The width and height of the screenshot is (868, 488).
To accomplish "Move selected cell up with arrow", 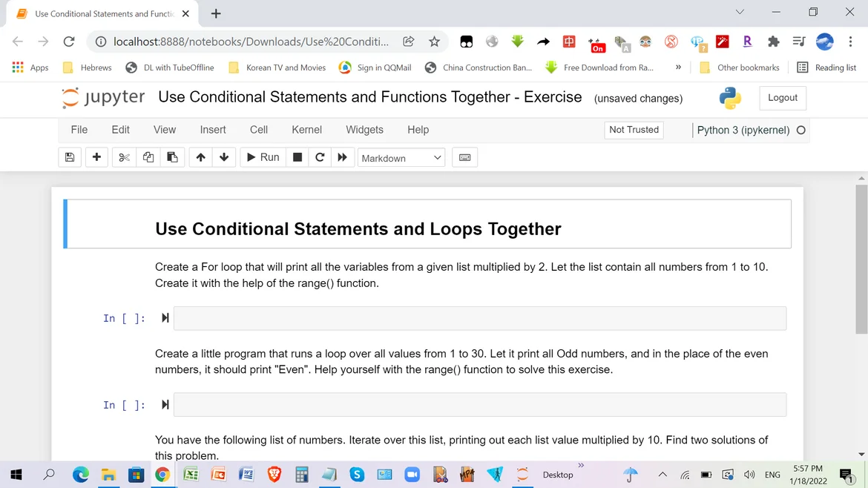I will tap(200, 157).
